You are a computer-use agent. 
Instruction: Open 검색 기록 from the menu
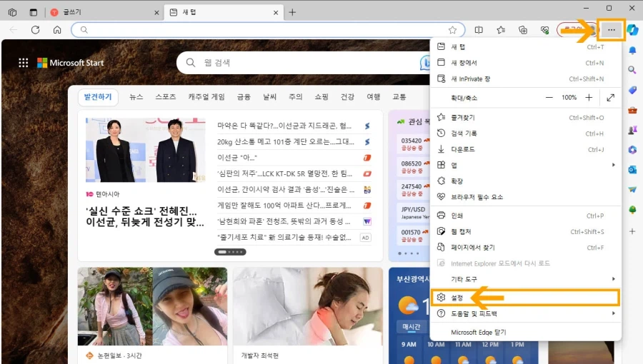click(x=525, y=133)
